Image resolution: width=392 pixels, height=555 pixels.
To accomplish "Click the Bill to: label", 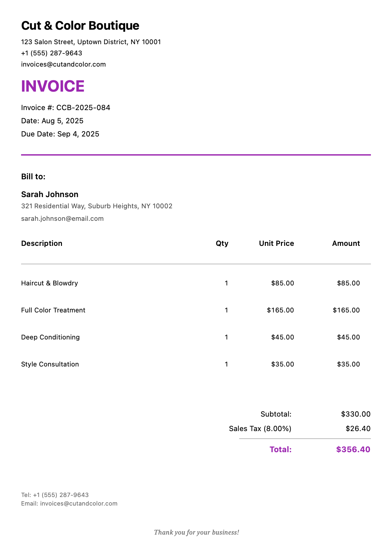I will coord(33,177).
